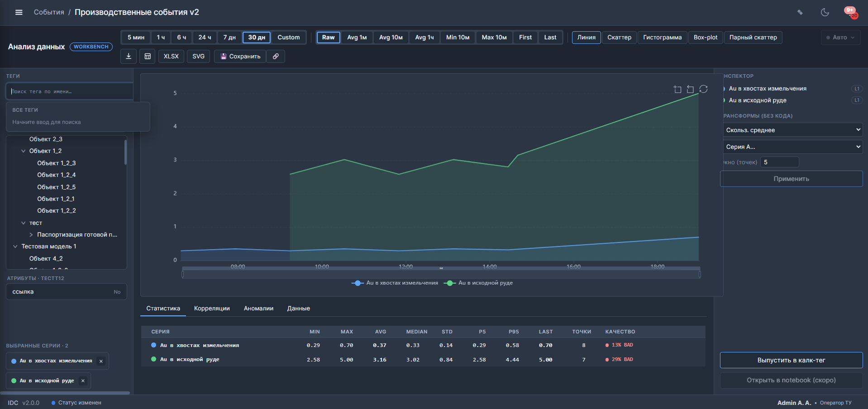Switch to the Корреляции tab
868x409 pixels.
(x=212, y=308)
